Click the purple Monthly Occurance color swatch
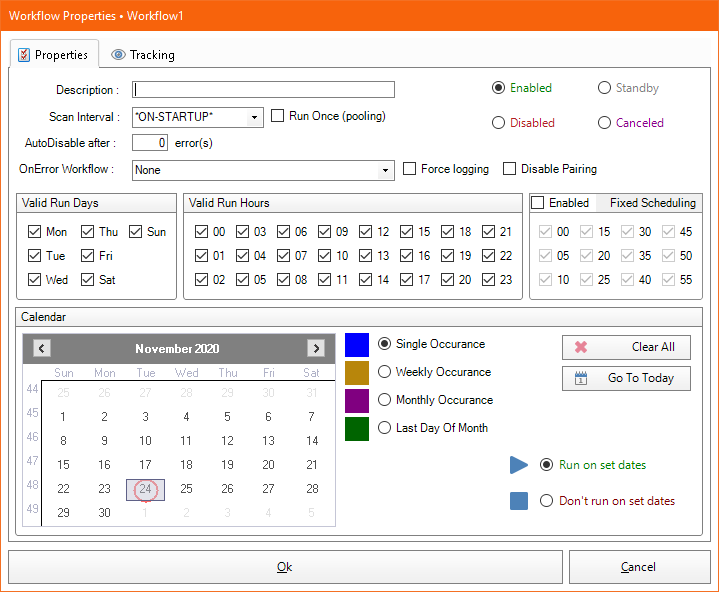This screenshot has width=719, height=592. 357,401
